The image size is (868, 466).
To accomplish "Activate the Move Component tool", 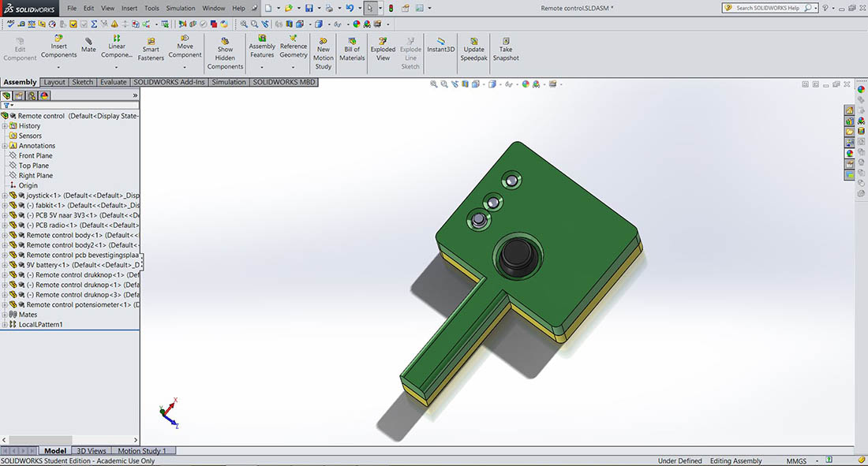I will [x=185, y=47].
